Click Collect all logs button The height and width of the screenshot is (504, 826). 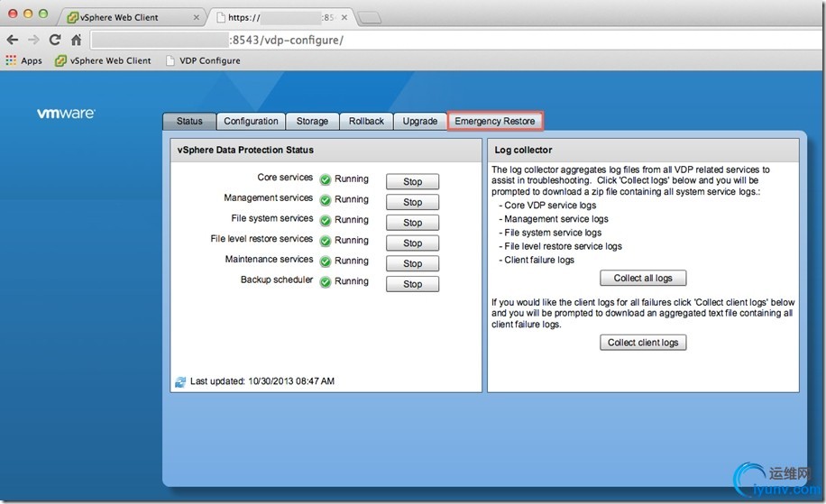pyautogui.click(x=643, y=278)
